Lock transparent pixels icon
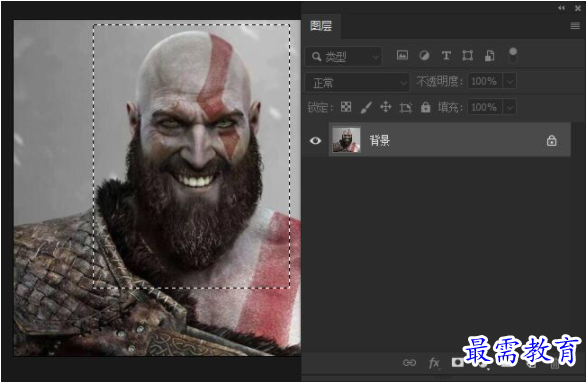Image resolution: width=587 pixels, height=382 pixels. click(346, 107)
